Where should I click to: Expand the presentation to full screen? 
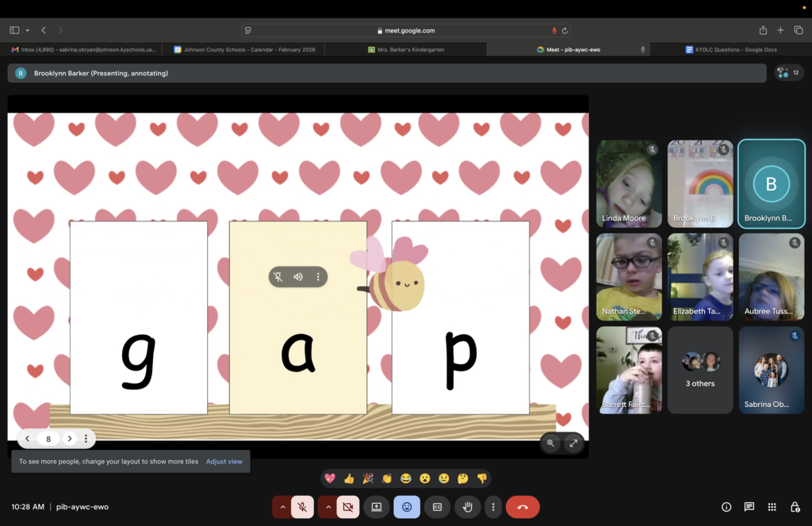[573, 443]
